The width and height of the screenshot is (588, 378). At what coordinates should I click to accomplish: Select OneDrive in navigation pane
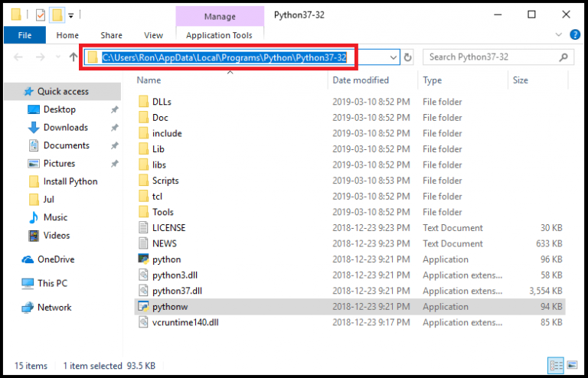(55, 259)
